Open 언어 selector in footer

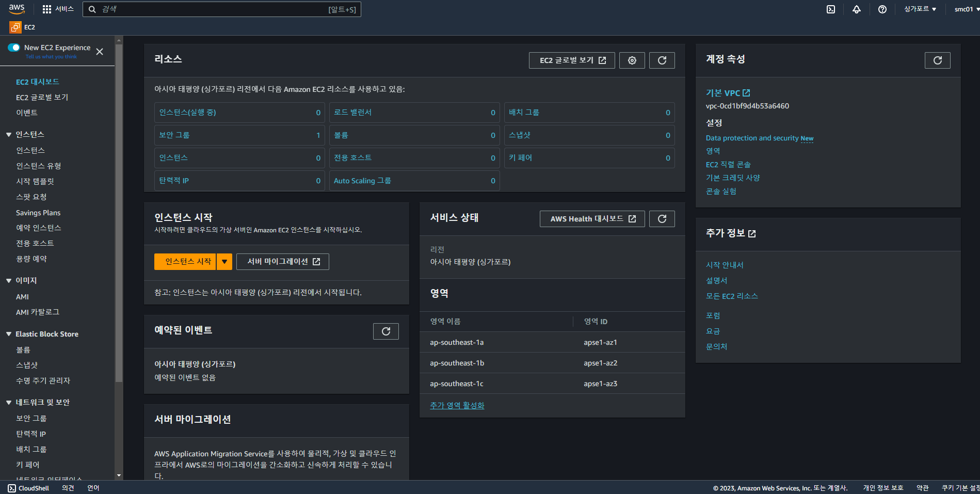coord(93,488)
